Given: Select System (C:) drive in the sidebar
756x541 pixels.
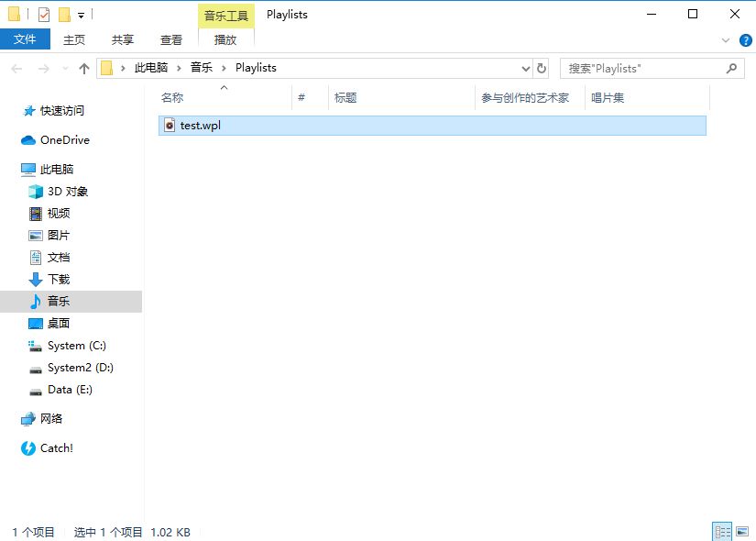Looking at the screenshot, I should coord(76,346).
